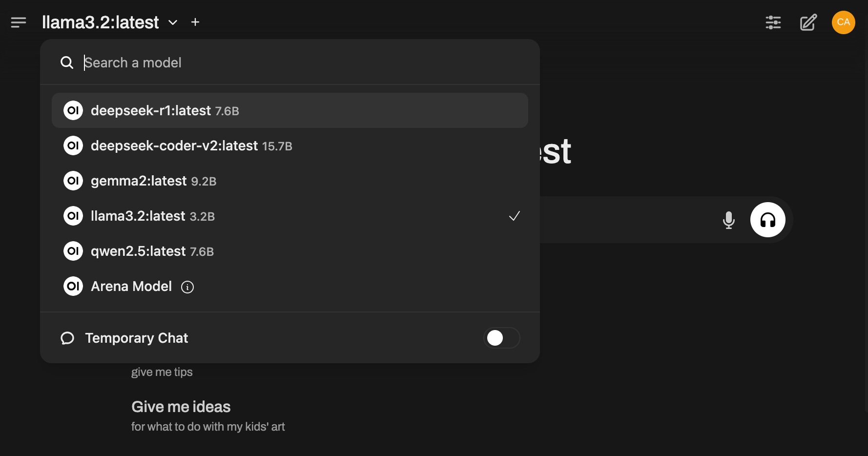Image resolution: width=868 pixels, height=456 pixels.
Task: Select the Arena Model entry
Action: 131,287
